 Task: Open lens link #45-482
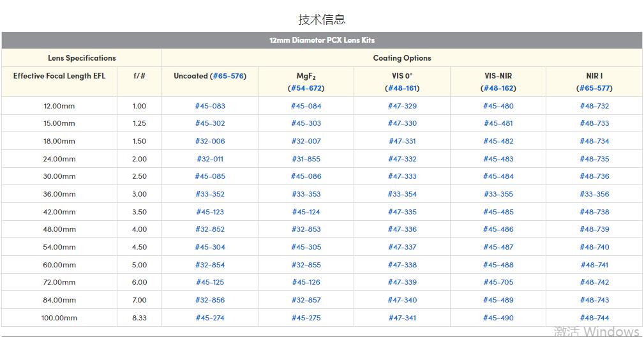point(498,141)
